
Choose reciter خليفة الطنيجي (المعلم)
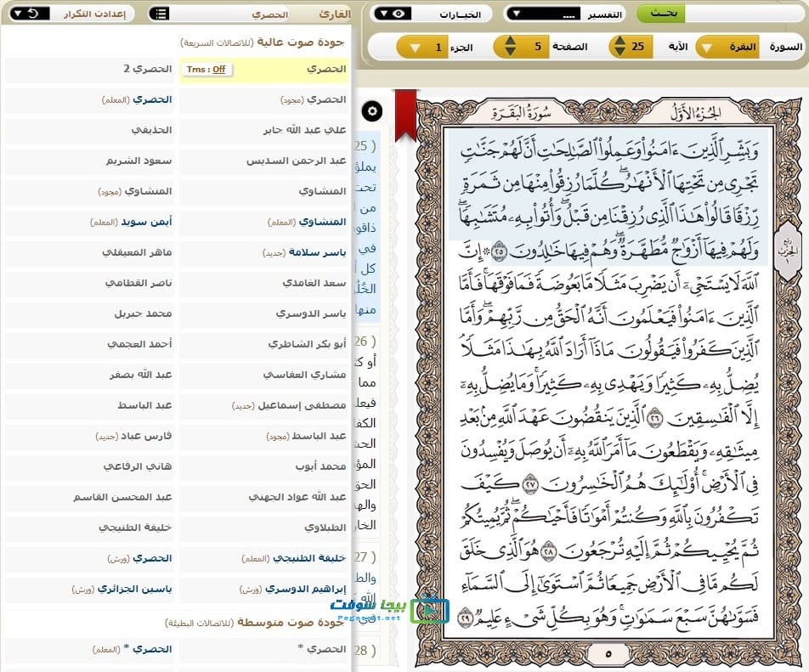pos(264,558)
